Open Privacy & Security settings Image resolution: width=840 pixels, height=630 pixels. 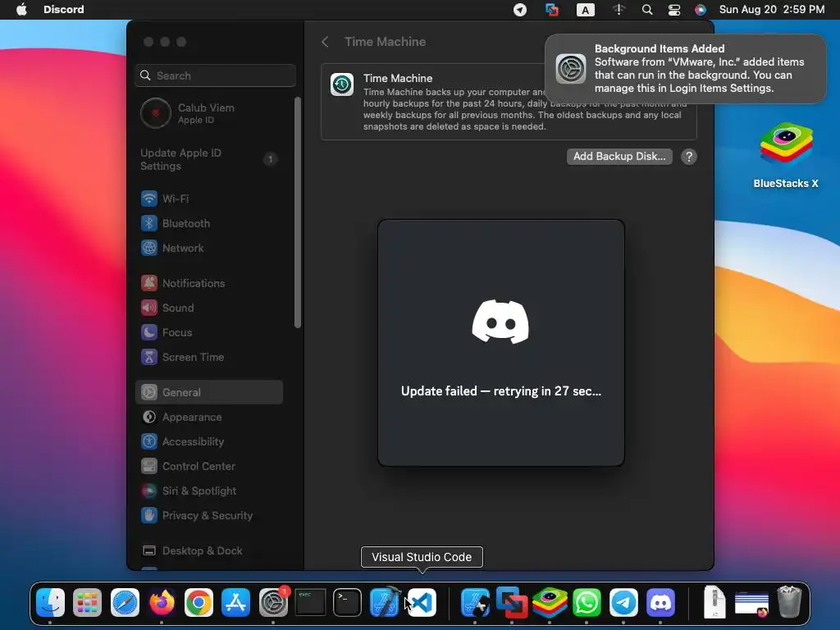pos(209,516)
